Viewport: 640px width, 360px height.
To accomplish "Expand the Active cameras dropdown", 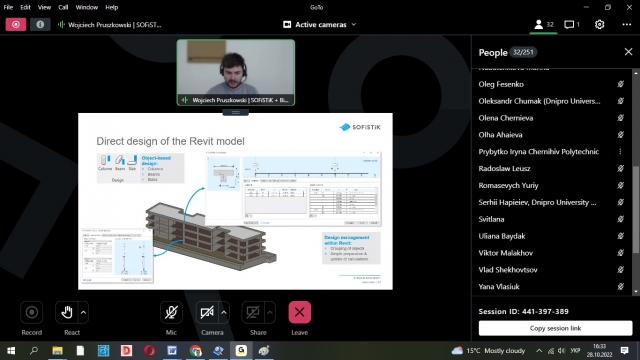I will (x=320, y=24).
